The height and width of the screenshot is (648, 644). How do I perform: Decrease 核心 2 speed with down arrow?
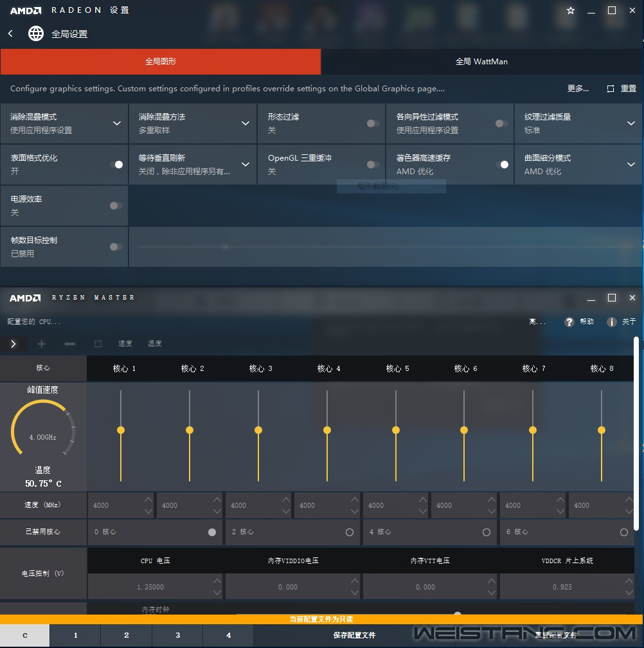click(217, 511)
